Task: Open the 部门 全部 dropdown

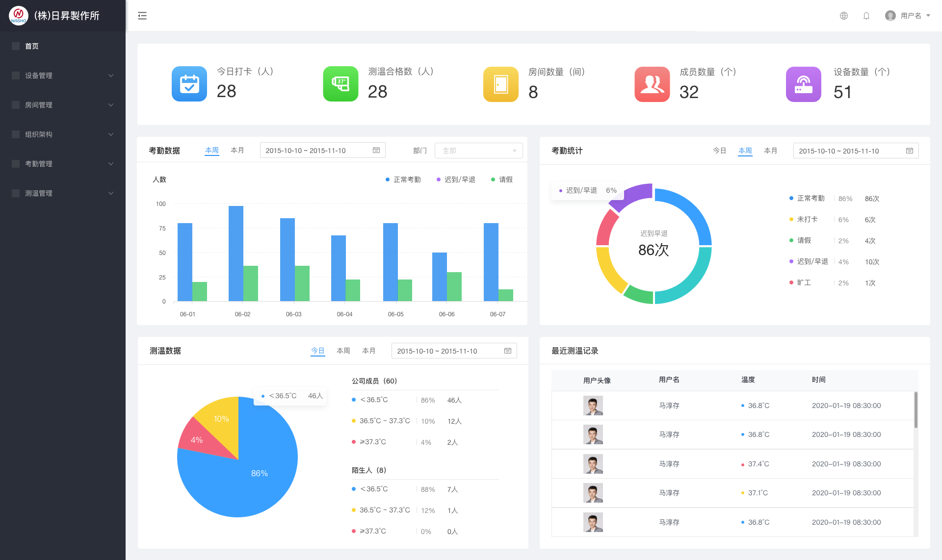Action: coord(478,150)
